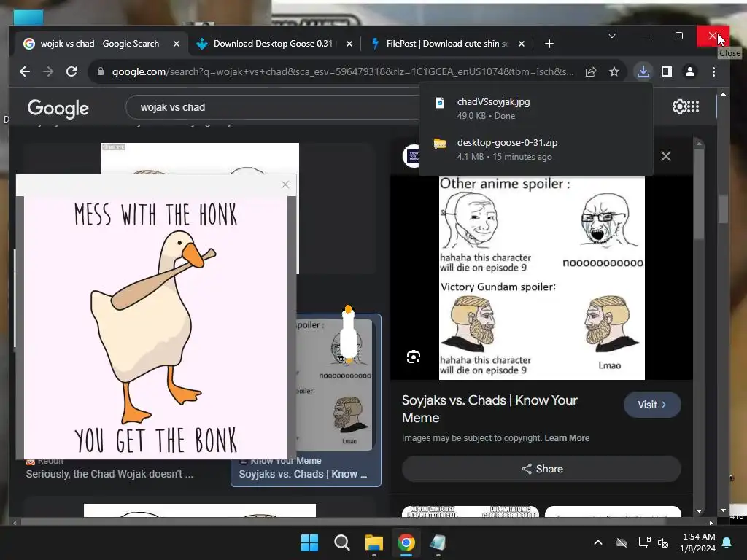Switch to the FilePost download tab

click(x=446, y=44)
